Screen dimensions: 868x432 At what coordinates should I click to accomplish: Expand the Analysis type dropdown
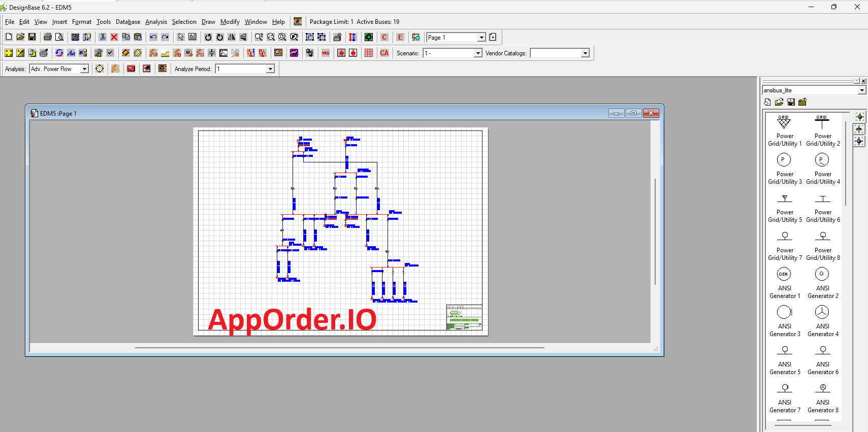click(x=85, y=69)
